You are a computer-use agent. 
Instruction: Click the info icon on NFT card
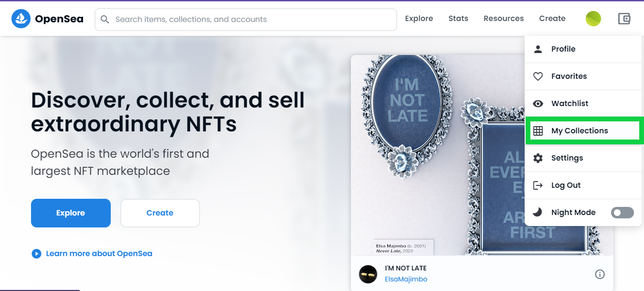tap(600, 274)
